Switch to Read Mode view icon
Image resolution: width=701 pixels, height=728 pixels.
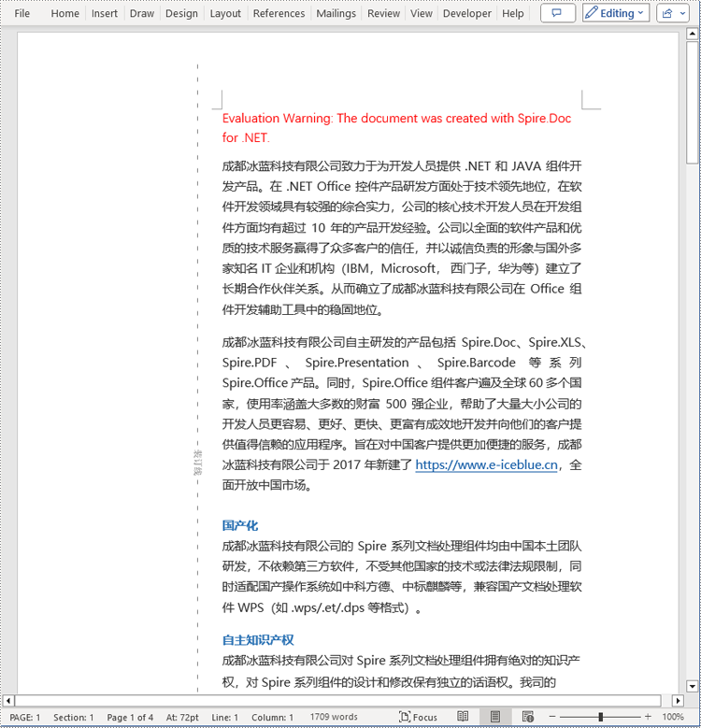tap(463, 717)
